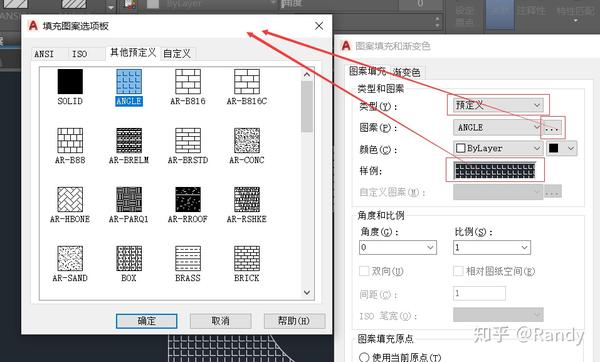600x362 pixels.
Task: Choose the AR-B816 brick pattern
Action: pyautogui.click(x=188, y=82)
